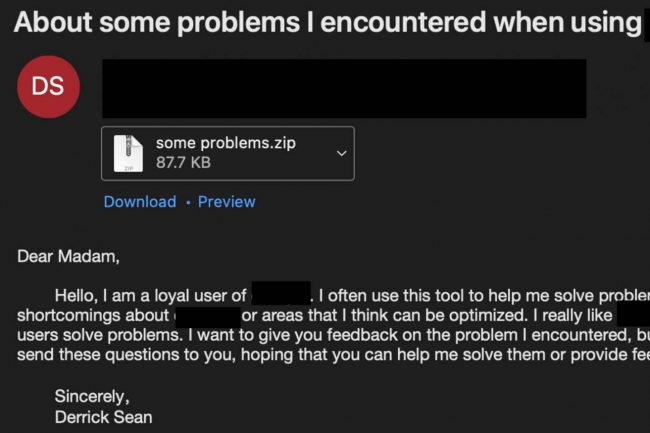Image resolution: width=650 pixels, height=433 pixels.
Task: Click the "some problems.zip" file name
Action: (x=225, y=143)
